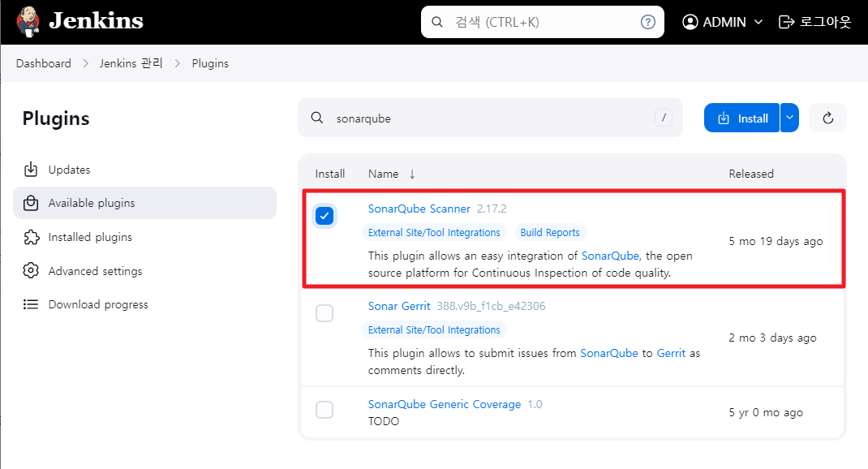Image resolution: width=868 pixels, height=469 pixels.
Task: Click the Installed plugins puzzle icon
Action: click(x=31, y=237)
